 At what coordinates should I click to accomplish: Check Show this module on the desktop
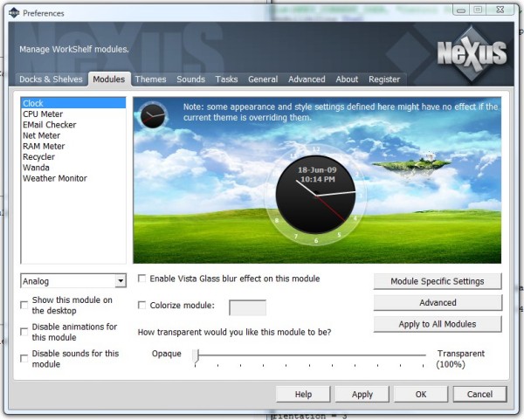pyautogui.click(x=24, y=305)
